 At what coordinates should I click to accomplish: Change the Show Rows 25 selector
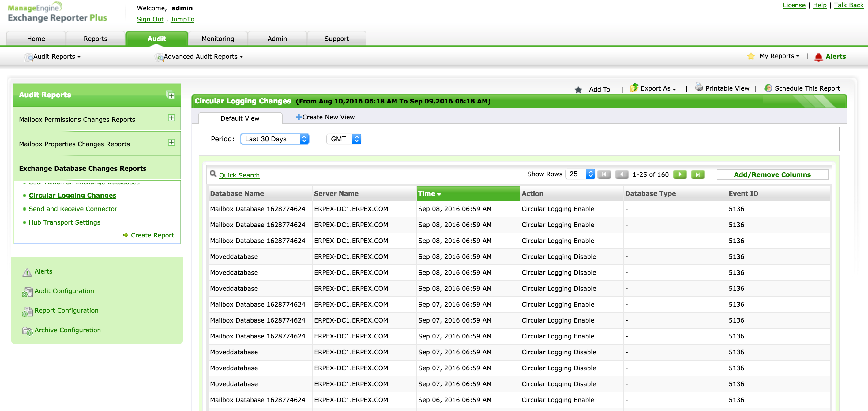point(580,174)
